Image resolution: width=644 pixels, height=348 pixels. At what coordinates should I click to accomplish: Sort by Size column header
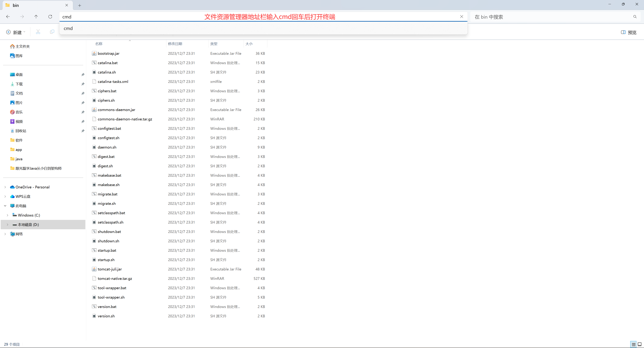point(249,44)
